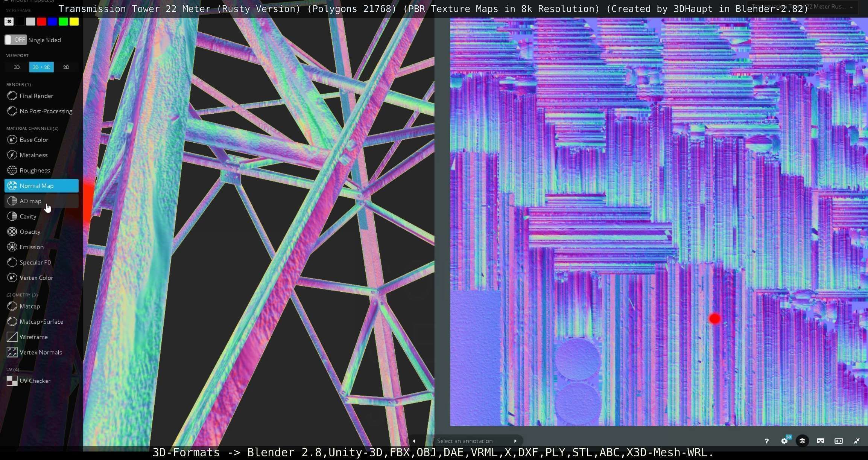Image resolution: width=868 pixels, height=460 pixels.
Task: Show the Specular F0 channel
Action: point(41,263)
